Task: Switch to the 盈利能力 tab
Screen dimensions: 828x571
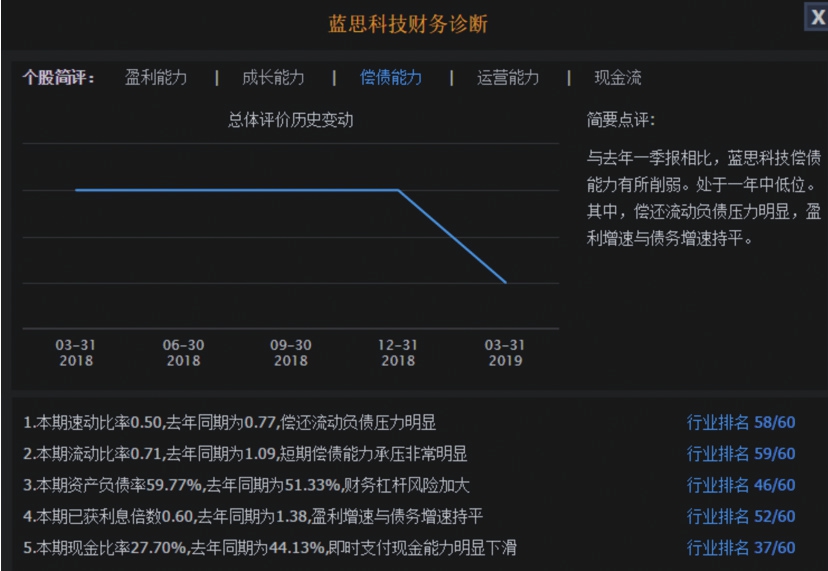Action: coord(156,78)
